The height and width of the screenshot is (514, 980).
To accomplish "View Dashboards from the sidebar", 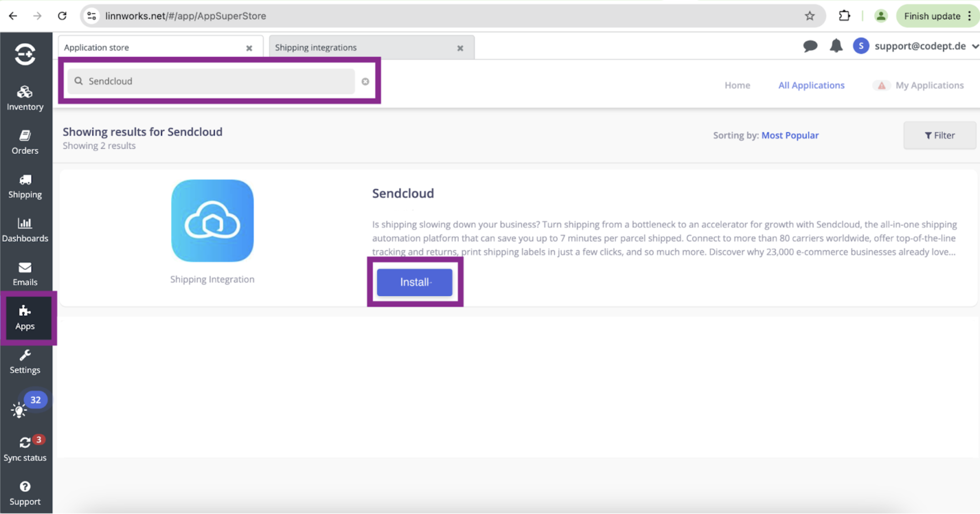I will (x=25, y=230).
